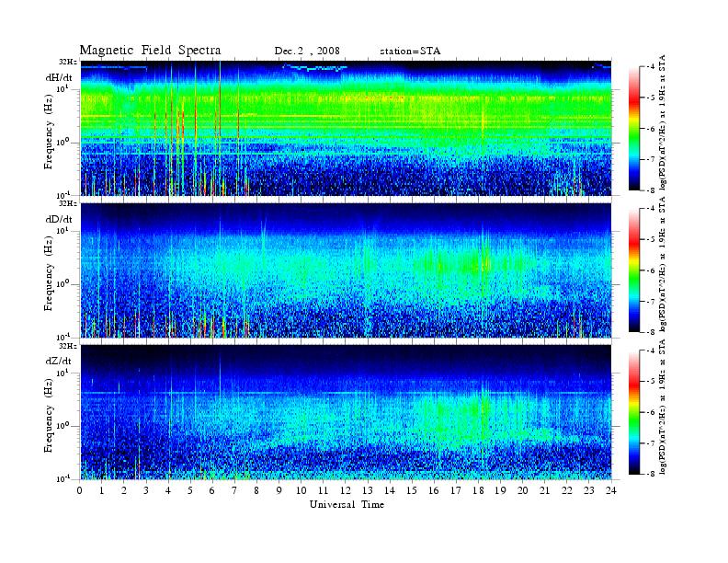This screenshot has height=563, width=728.
Task: Click the "station=STA" label
Action: click(410, 52)
